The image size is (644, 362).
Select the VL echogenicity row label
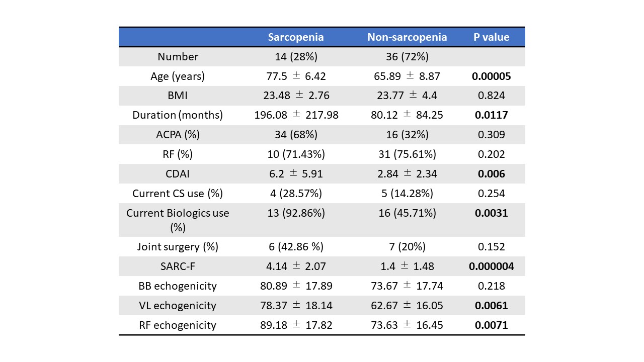point(178,306)
